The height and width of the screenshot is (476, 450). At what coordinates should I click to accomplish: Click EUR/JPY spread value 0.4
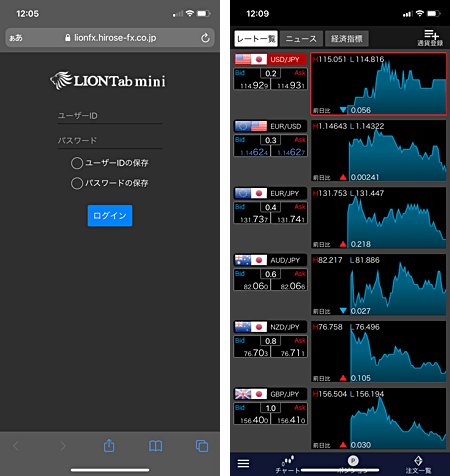point(271,207)
